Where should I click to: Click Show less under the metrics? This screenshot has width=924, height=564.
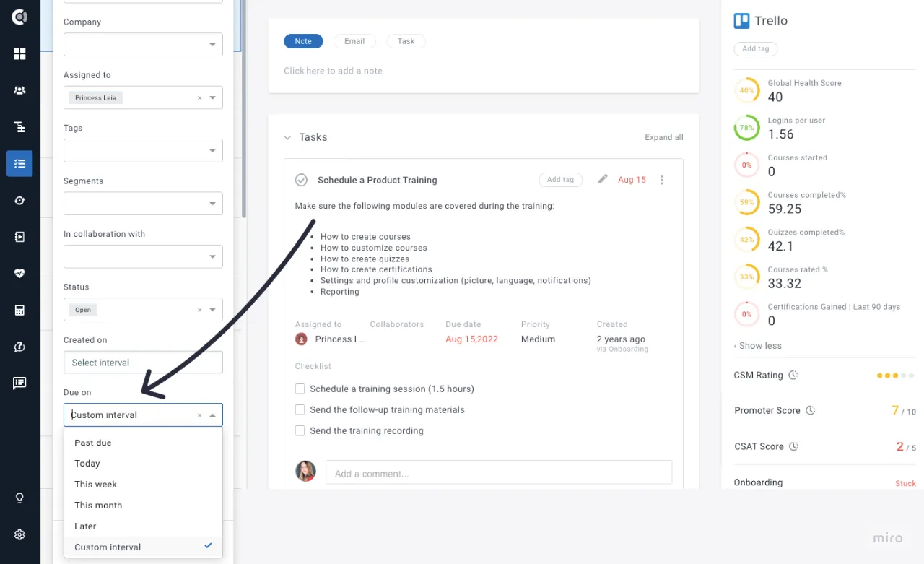[x=758, y=346]
